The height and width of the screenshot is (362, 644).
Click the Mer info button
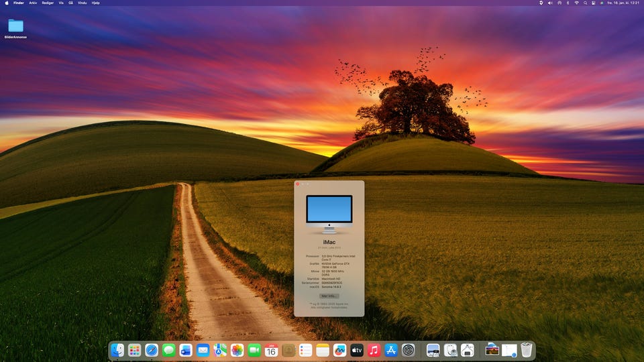[x=329, y=296]
